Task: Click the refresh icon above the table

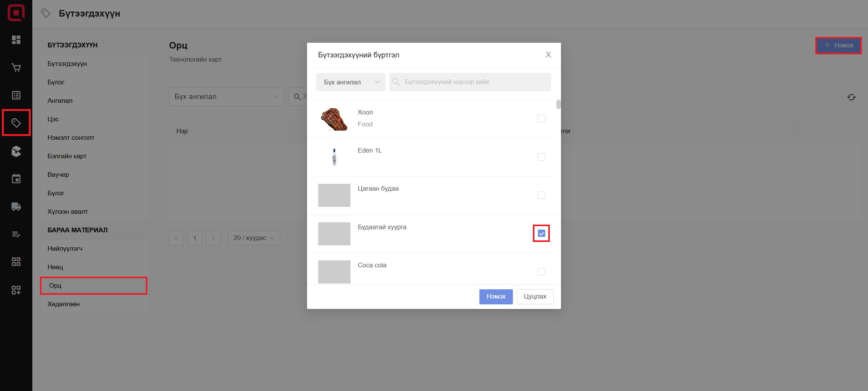Action: pyautogui.click(x=851, y=97)
